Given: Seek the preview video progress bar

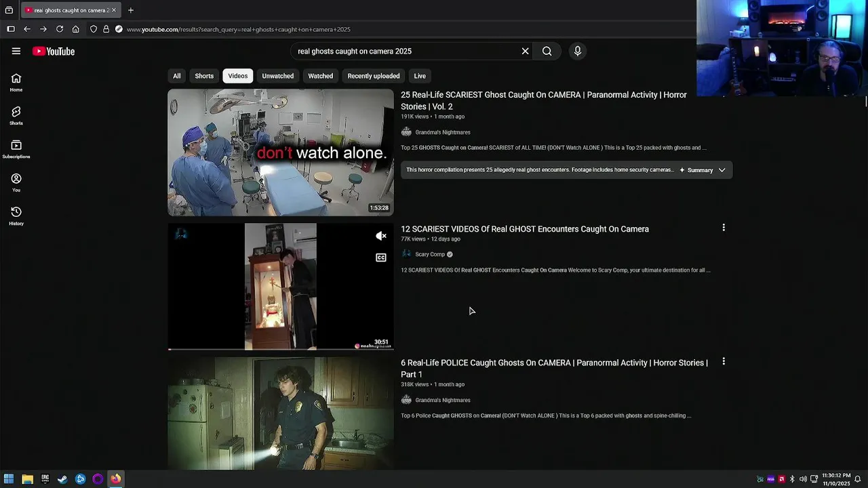Looking at the screenshot, I should (x=281, y=349).
